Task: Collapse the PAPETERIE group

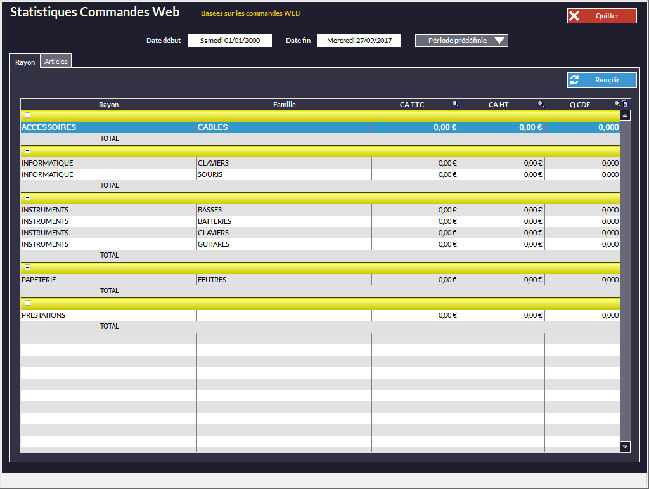Action: (x=27, y=268)
